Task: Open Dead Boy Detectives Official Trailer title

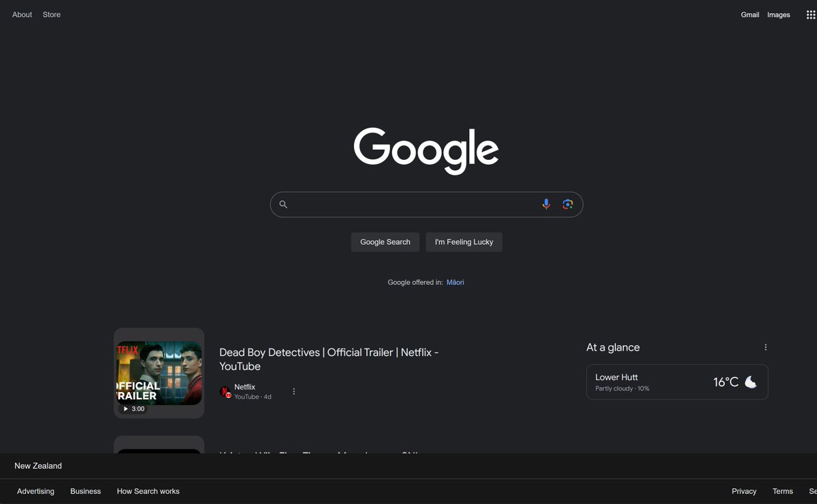Action: pyautogui.click(x=329, y=359)
